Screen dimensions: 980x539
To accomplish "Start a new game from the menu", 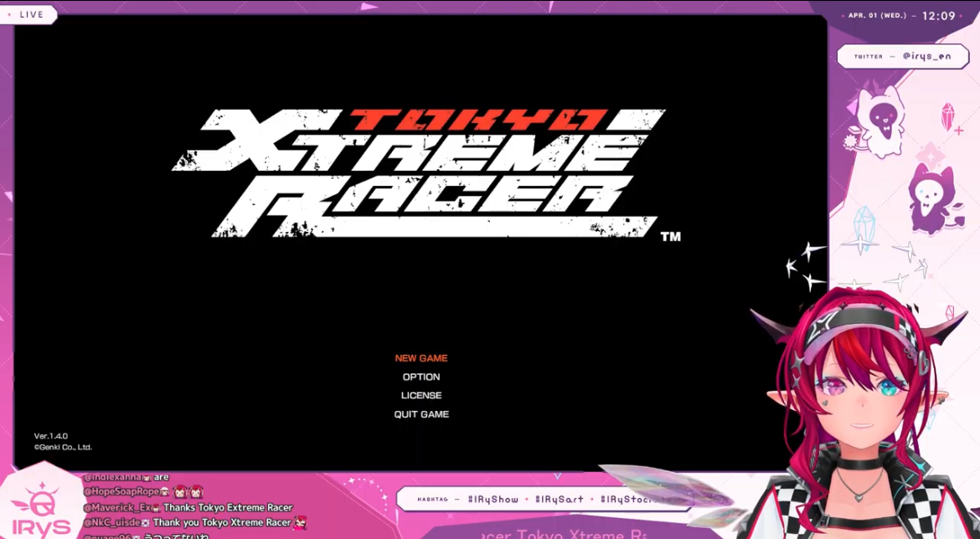I will pos(421,358).
